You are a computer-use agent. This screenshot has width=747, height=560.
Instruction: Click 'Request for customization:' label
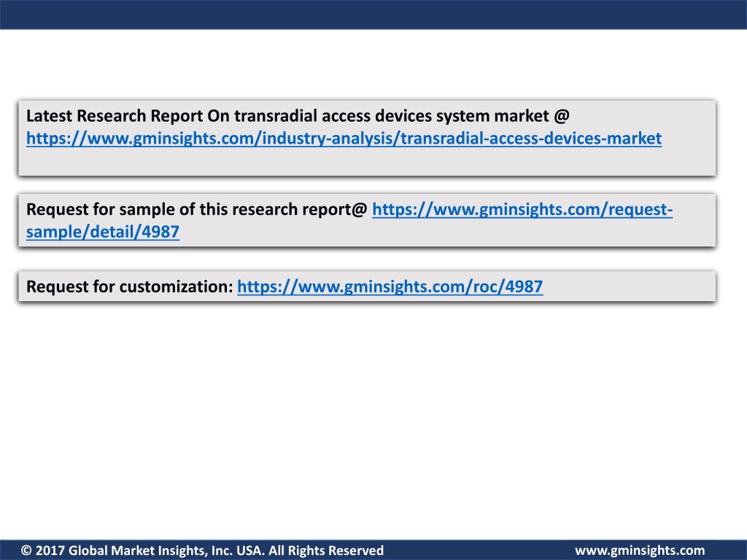click(x=130, y=287)
